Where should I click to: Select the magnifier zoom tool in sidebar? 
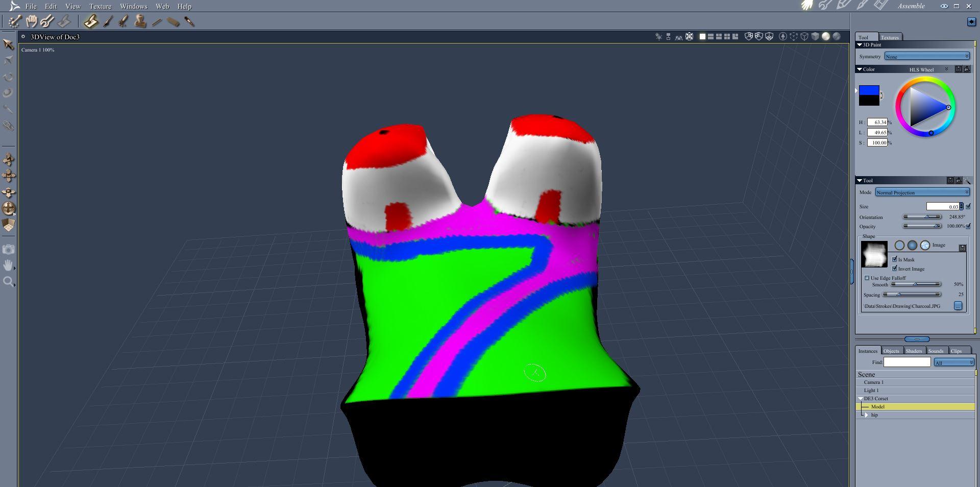point(8,282)
